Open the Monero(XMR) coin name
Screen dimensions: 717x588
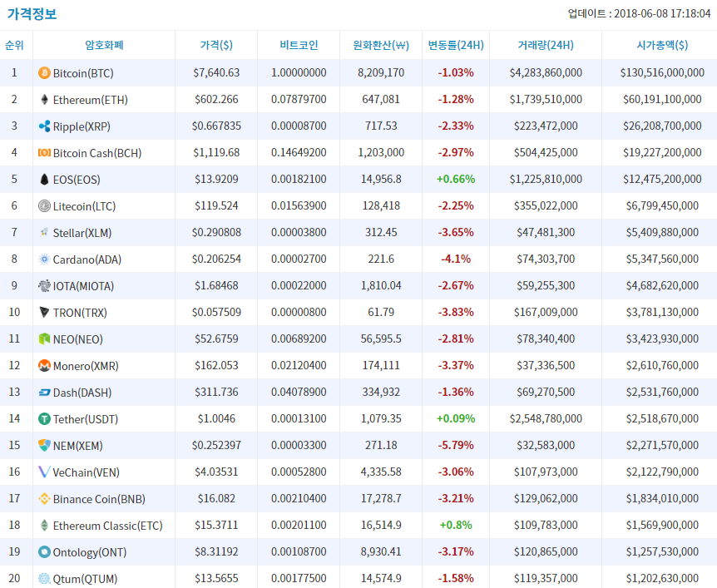86,366
